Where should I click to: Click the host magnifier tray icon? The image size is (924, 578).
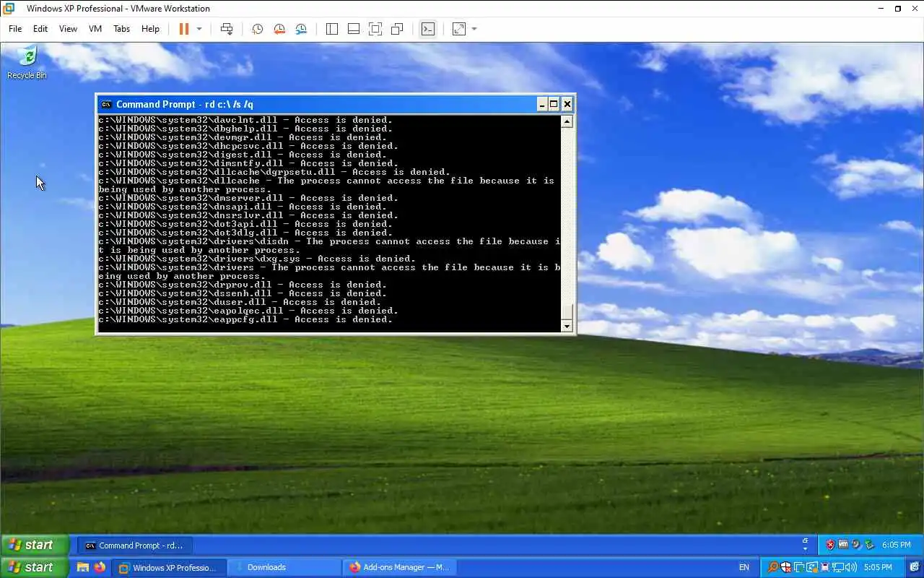point(772,567)
